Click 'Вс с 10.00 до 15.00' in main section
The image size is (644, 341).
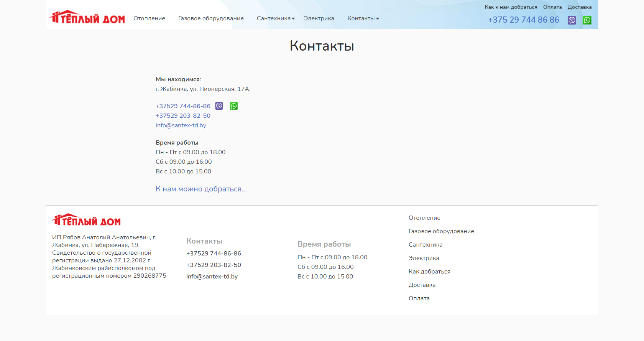click(x=183, y=171)
